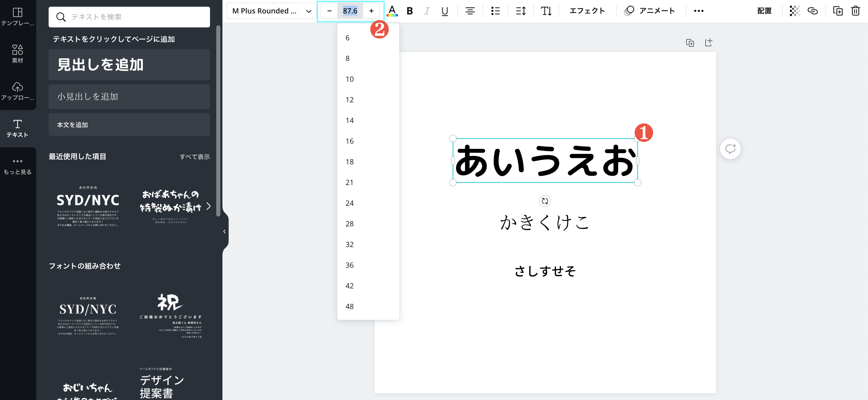
Task: Select the かきくけこ text
Action: tap(545, 222)
